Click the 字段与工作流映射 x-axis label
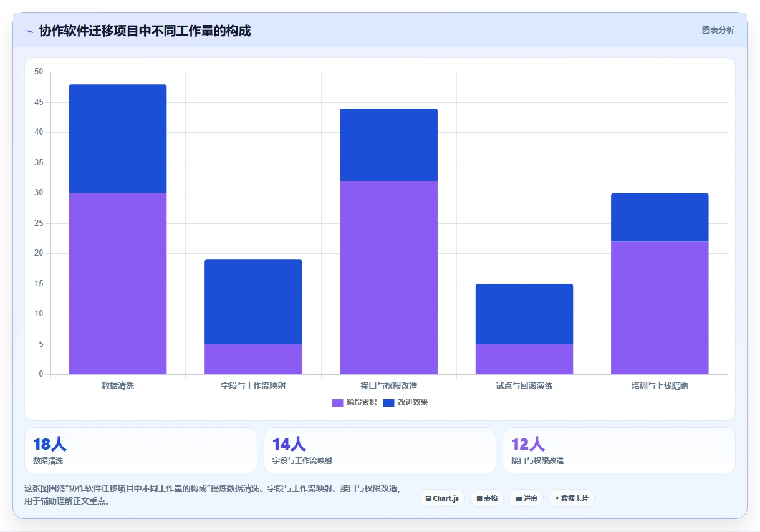Screen dimensions: 760x532 pos(253,385)
